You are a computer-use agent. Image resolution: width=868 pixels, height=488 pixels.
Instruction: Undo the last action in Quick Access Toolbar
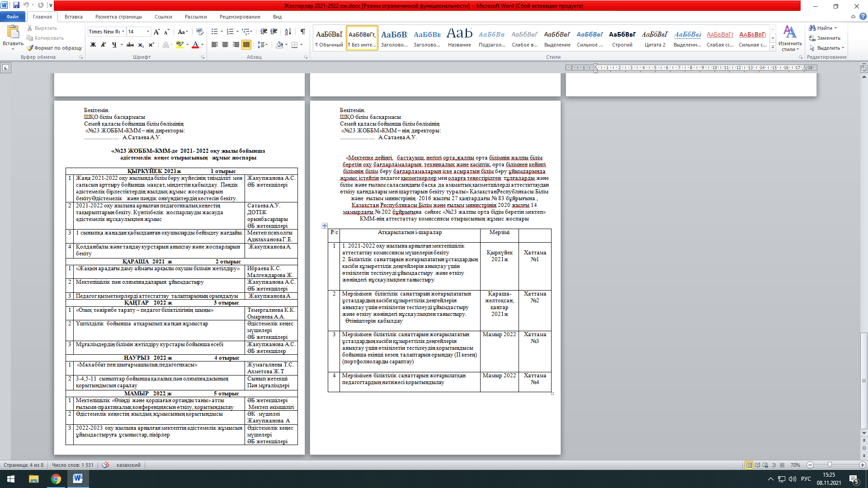(x=26, y=5)
